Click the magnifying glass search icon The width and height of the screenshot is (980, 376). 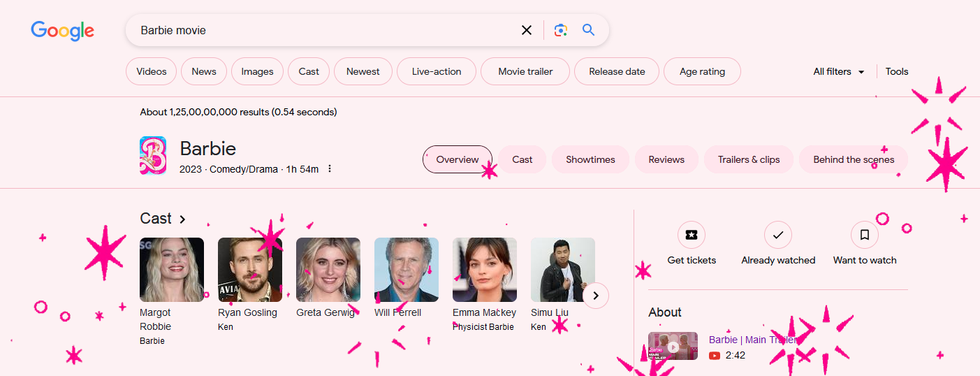[x=588, y=30]
